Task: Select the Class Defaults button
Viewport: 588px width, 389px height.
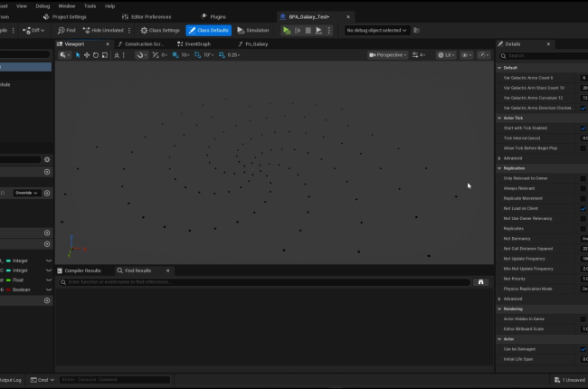Action: point(209,30)
